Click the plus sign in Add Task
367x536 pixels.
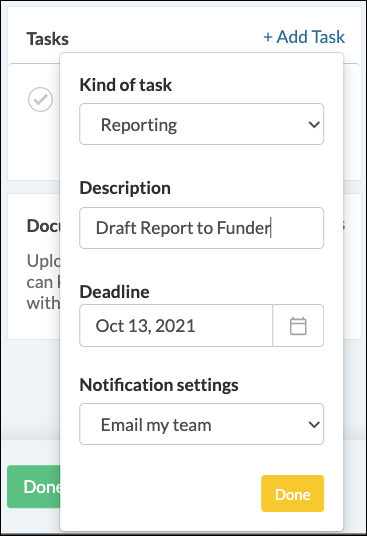268,37
